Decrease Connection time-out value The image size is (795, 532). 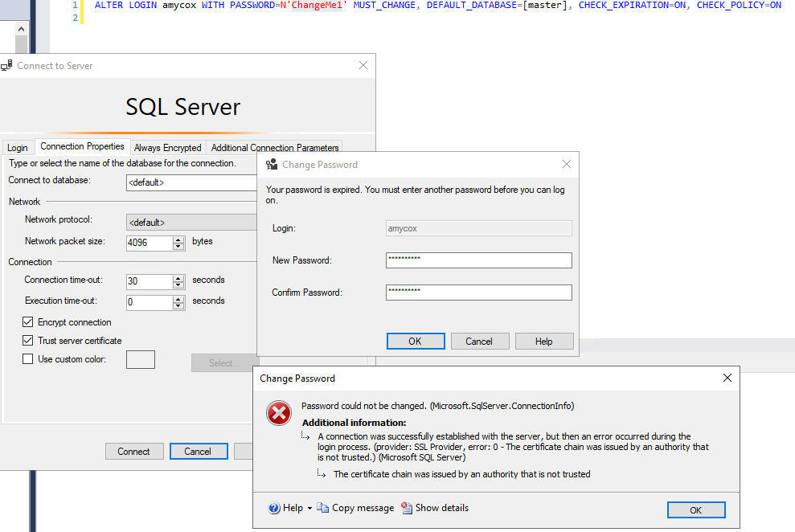pyautogui.click(x=178, y=284)
